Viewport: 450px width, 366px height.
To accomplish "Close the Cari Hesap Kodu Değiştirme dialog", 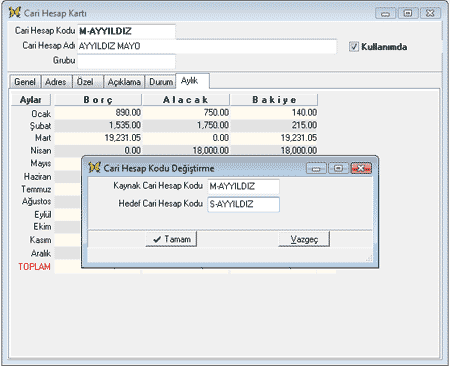I will click(x=361, y=168).
